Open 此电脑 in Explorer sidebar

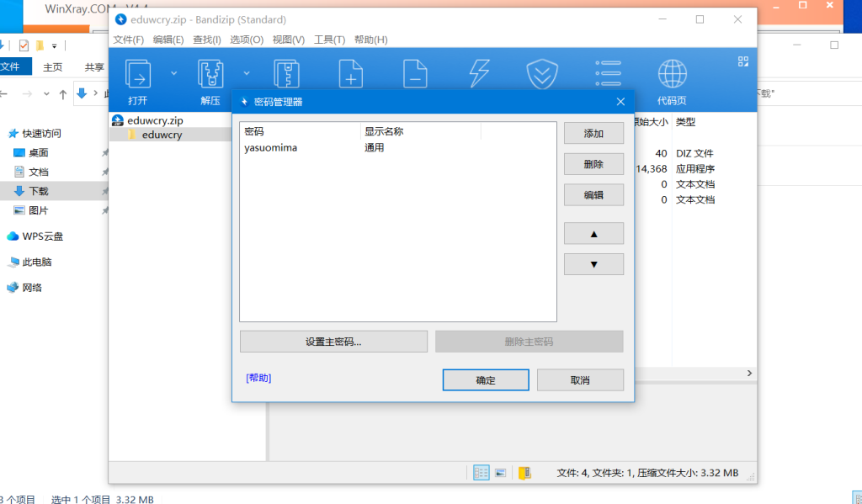pyautogui.click(x=37, y=263)
